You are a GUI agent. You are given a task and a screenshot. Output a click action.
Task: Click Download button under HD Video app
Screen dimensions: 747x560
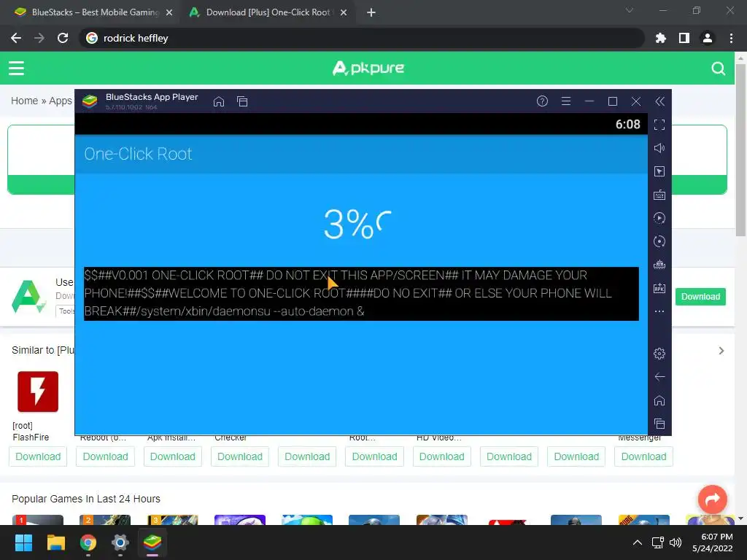pos(441,456)
